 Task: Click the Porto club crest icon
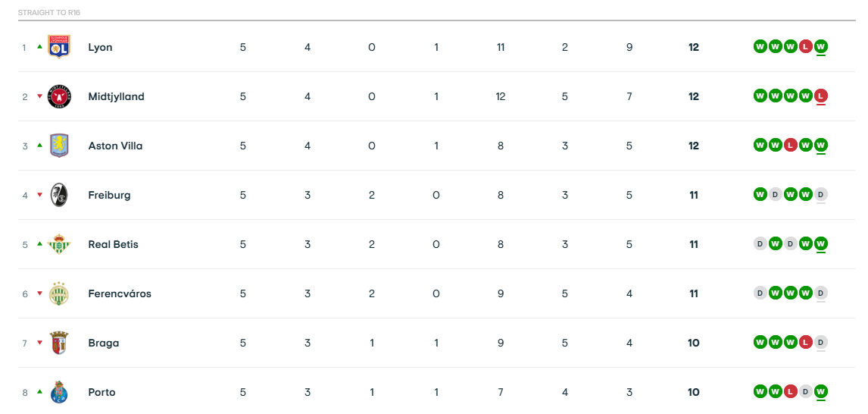click(59, 392)
